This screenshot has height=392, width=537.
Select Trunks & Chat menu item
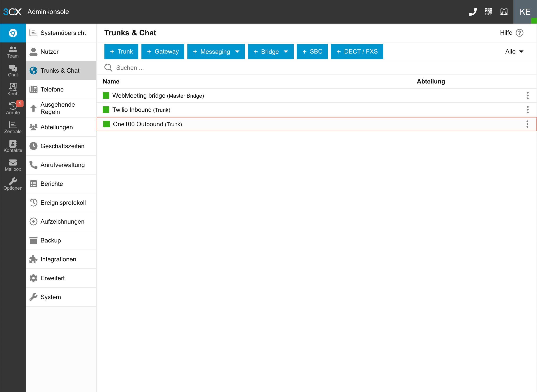(x=61, y=71)
